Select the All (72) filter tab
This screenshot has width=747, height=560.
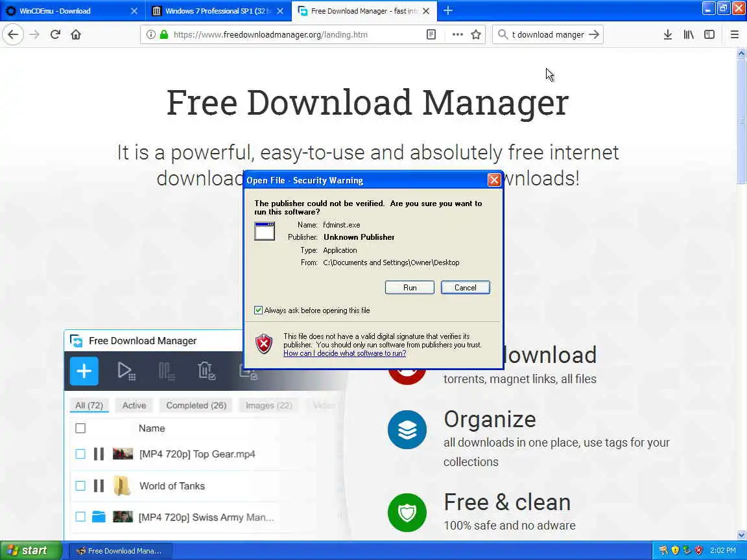[x=89, y=405]
